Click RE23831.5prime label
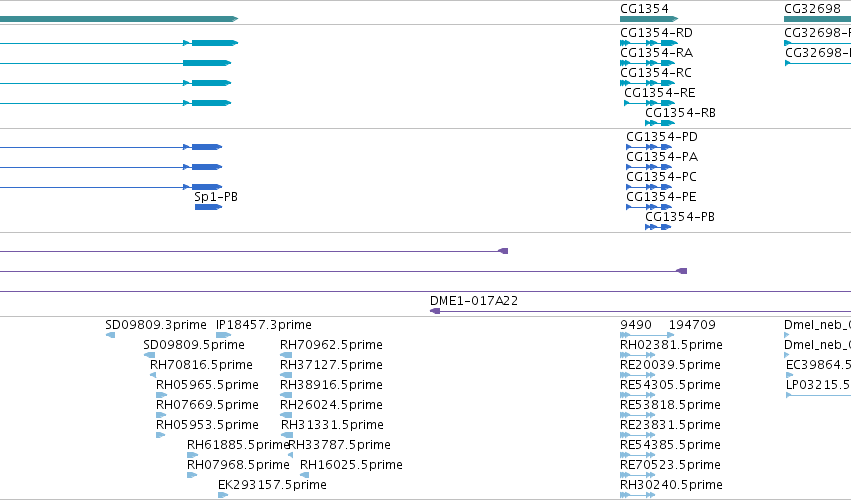This screenshot has height=500, width=851. (670, 425)
